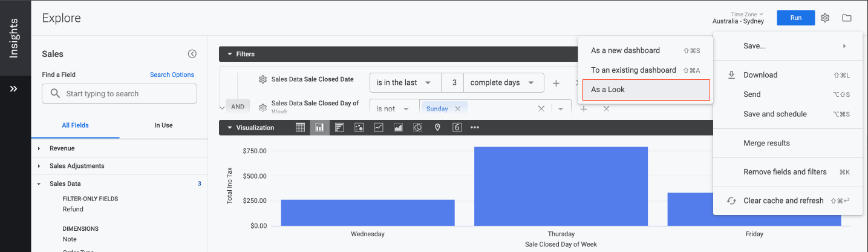Switch to the All Fields tab
868x252 pixels.
(75, 125)
